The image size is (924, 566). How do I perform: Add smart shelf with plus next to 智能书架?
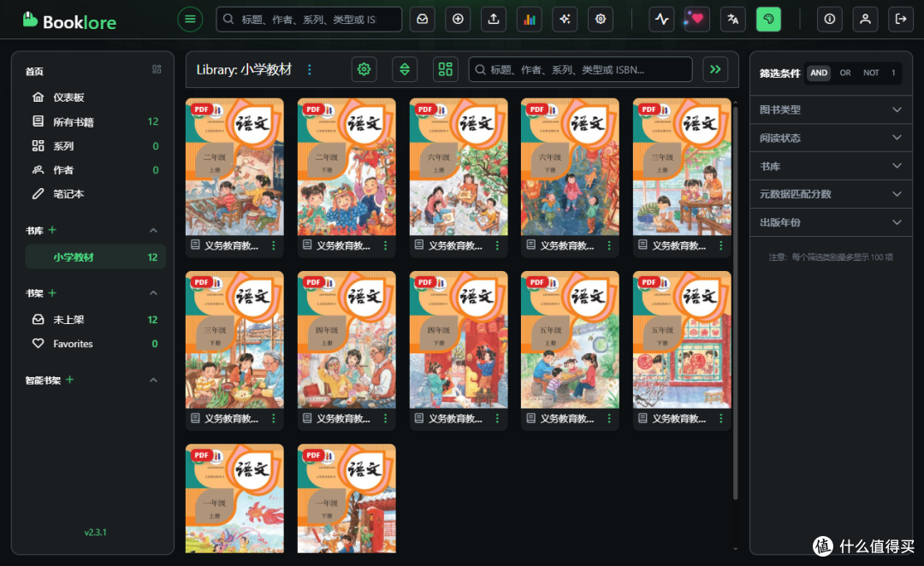69,380
